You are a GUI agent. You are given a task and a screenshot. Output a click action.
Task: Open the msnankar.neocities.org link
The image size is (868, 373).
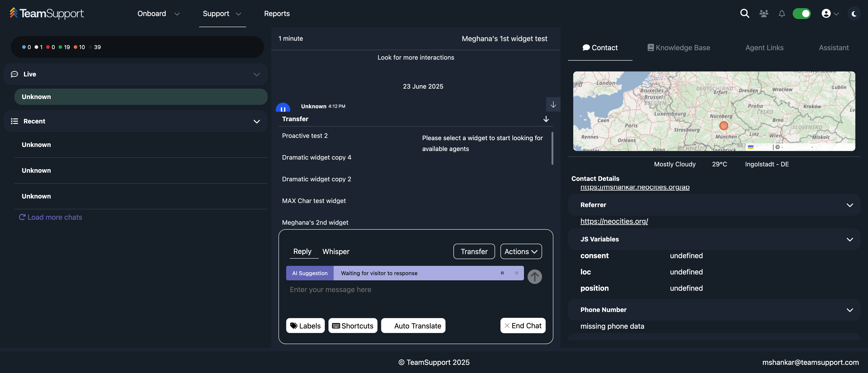click(x=635, y=187)
